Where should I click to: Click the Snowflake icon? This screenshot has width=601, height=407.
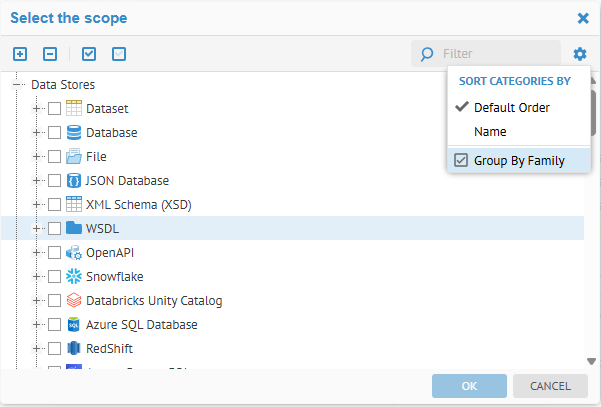[x=74, y=277]
